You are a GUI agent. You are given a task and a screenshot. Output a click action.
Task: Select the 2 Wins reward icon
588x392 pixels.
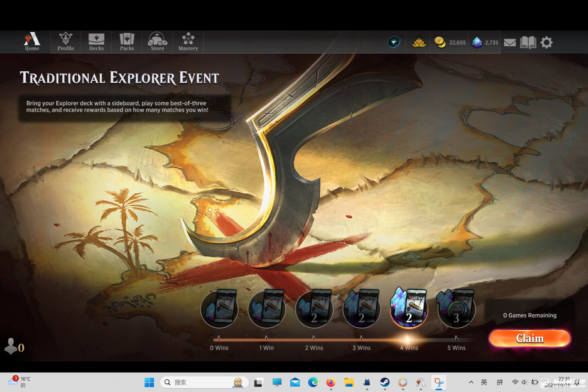point(314,309)
